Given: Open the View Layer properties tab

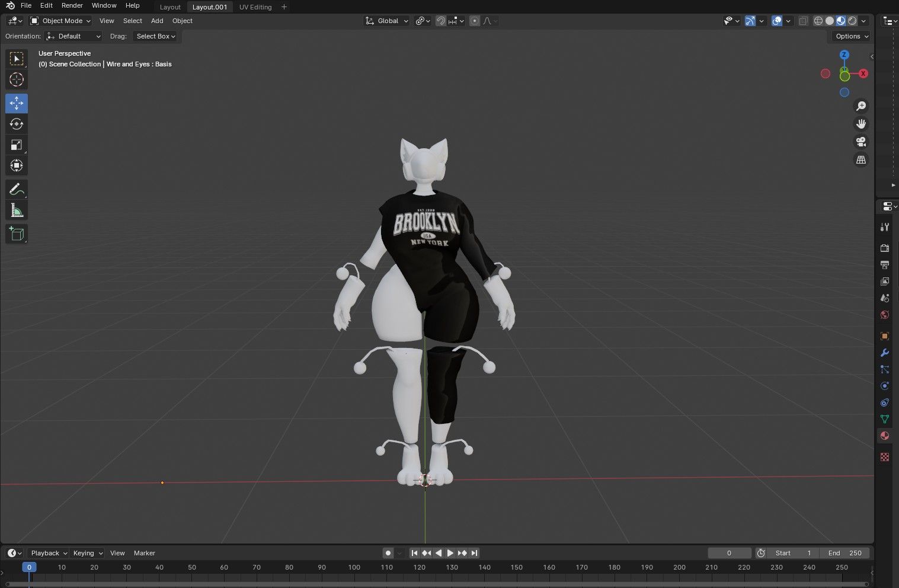Looking at the screenshot, I should coord(885,281).
